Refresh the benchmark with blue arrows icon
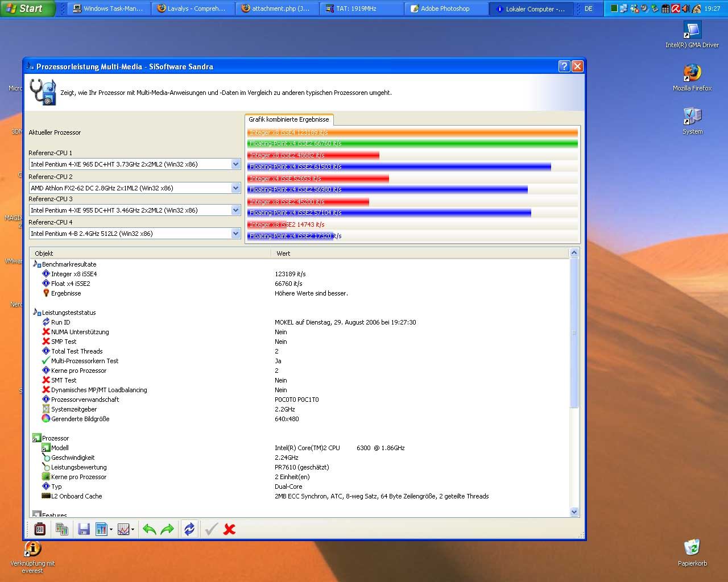Image resolution: width=728 pixels, height=582 pixels. 189,529
